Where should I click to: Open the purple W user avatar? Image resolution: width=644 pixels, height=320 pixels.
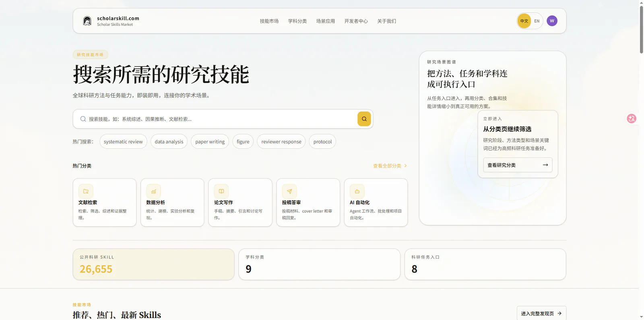coord(552,21)
